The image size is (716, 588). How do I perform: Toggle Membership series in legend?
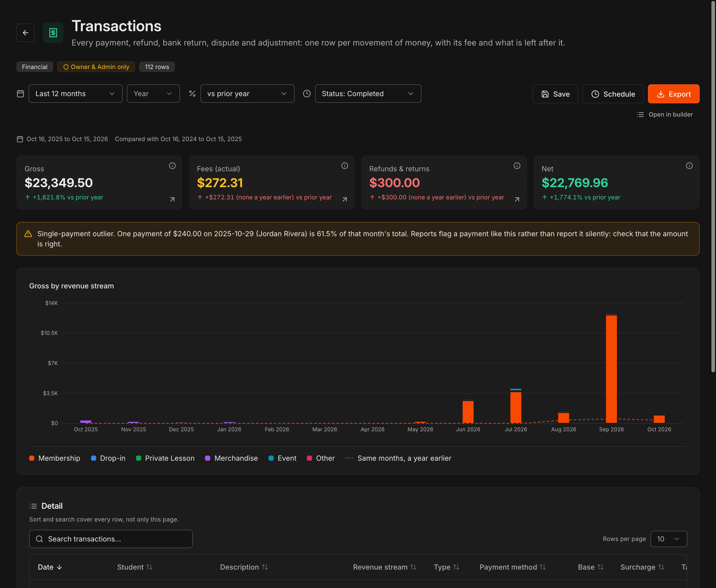pos(55,458)
